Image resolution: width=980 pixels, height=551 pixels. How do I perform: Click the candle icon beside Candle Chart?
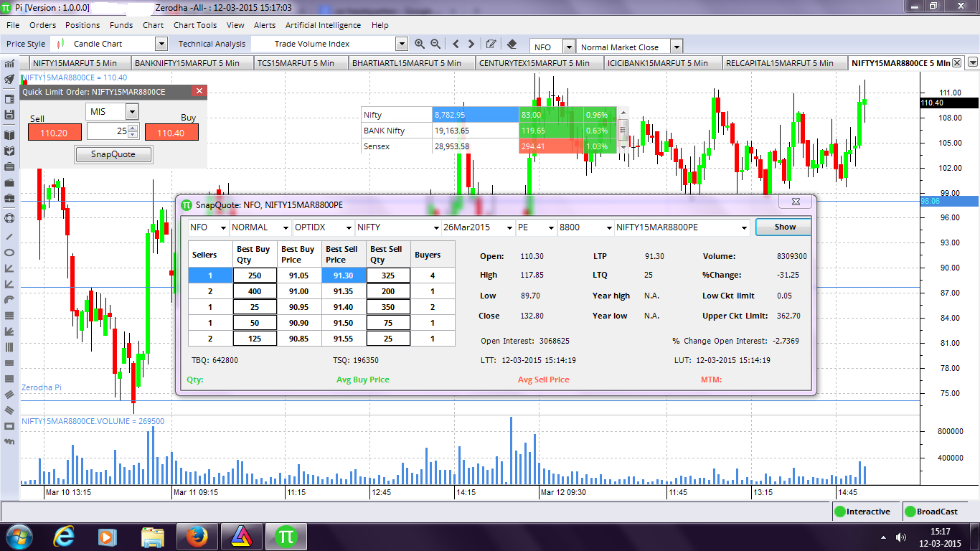(x=62, y=44)
